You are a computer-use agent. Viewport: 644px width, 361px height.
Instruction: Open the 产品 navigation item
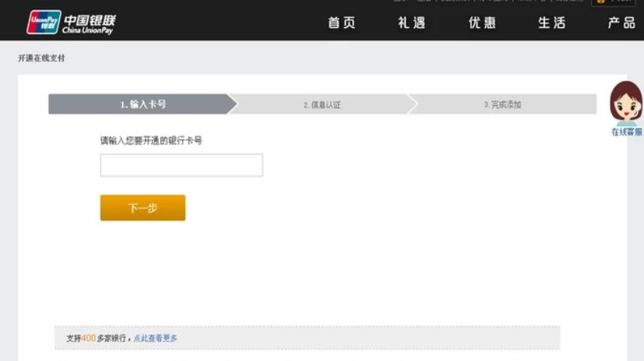coord(622,23)
